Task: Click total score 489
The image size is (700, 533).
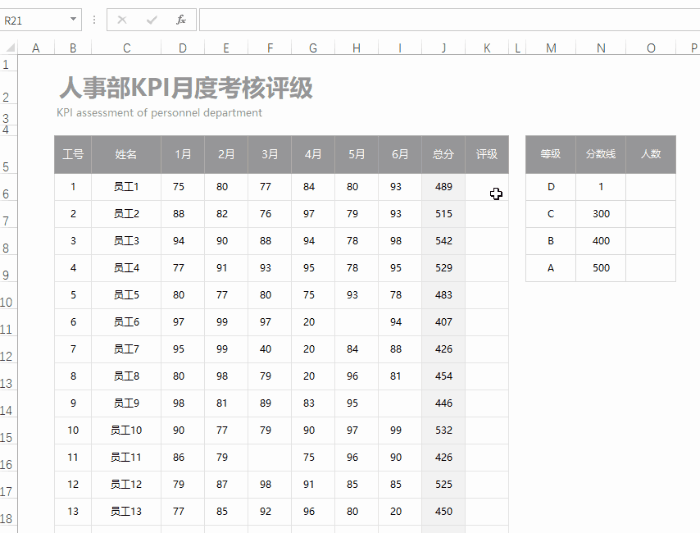Action: (443, 187)
